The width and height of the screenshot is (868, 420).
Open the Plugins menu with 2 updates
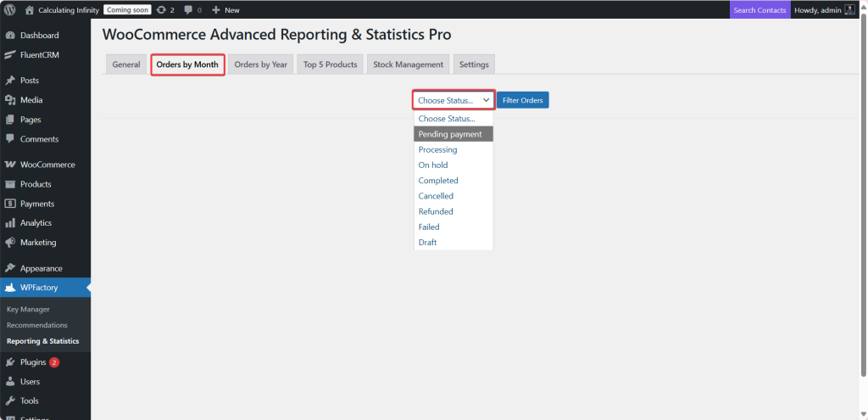click(x=46, y=362)
